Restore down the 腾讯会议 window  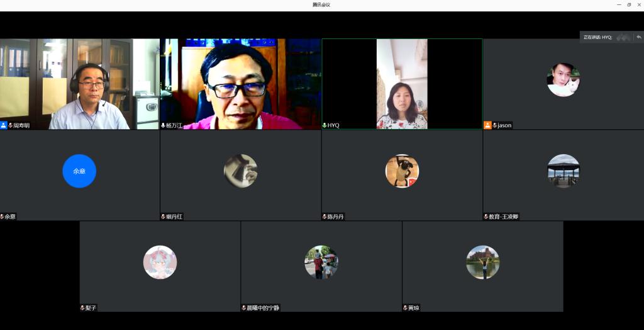(629, 4)
